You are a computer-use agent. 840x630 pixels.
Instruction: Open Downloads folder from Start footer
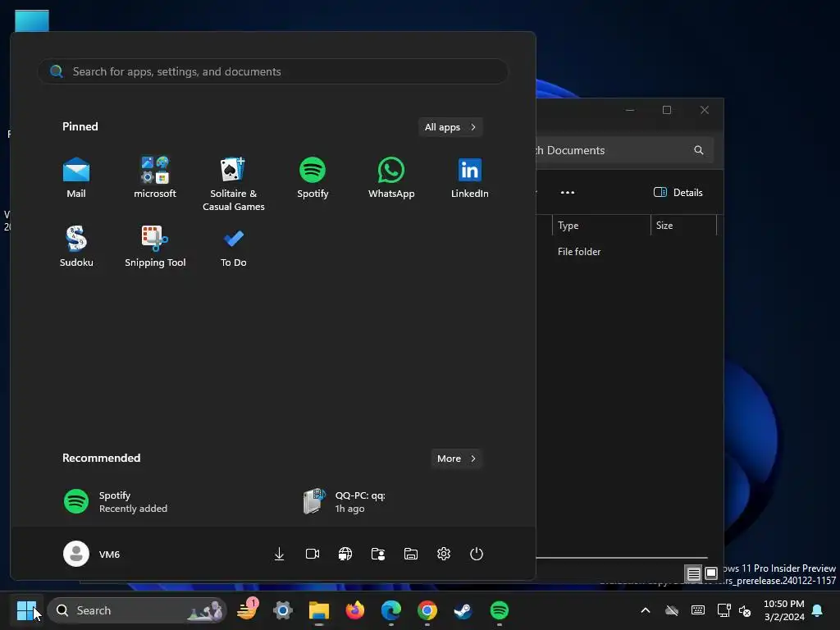tap(279, 554)
